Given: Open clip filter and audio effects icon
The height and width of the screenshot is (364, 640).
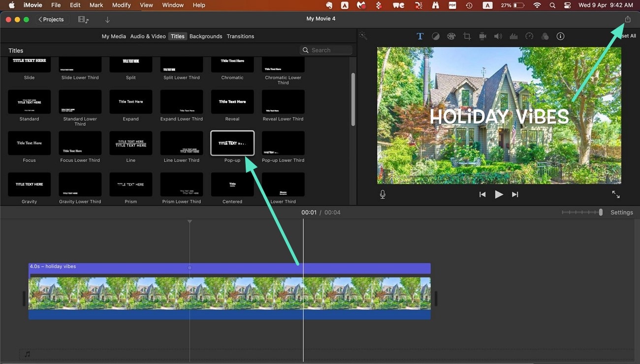Looking at the screenshot, I should click(x=545, y=36).
